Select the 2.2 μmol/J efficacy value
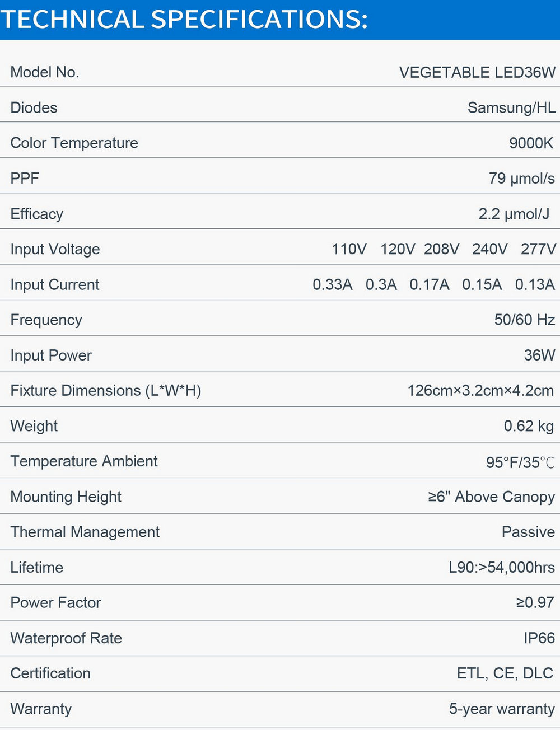Image resolution: width=560 pixels, height=730 pixels. (514, 214)
